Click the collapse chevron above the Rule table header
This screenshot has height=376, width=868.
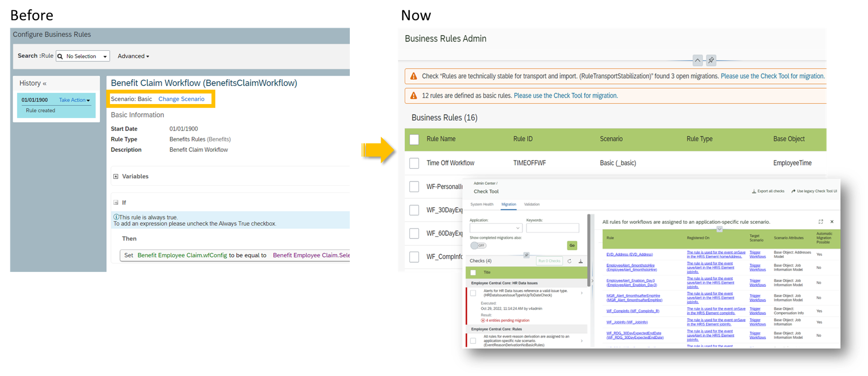pyautogui.click(x=719, y=229)
